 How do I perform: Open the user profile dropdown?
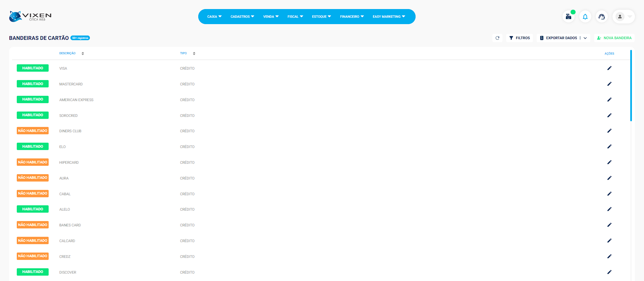tap(624, 17)
